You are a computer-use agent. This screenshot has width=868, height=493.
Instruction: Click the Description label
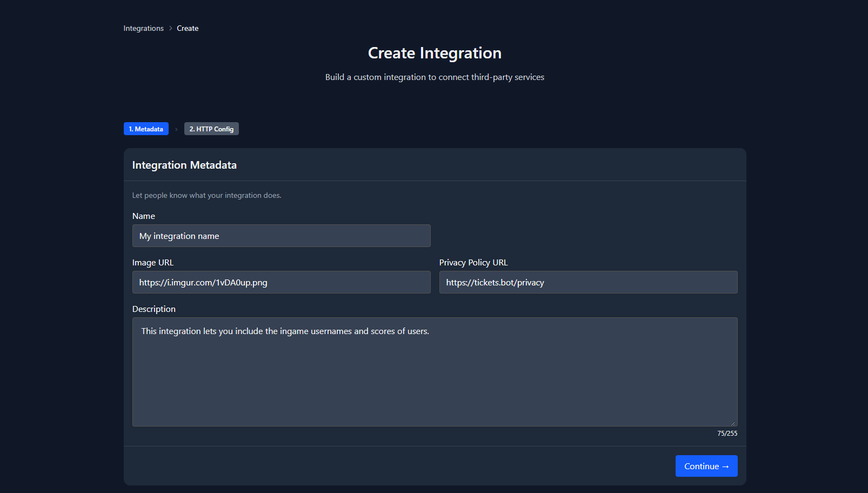click(x=154, y=309)
